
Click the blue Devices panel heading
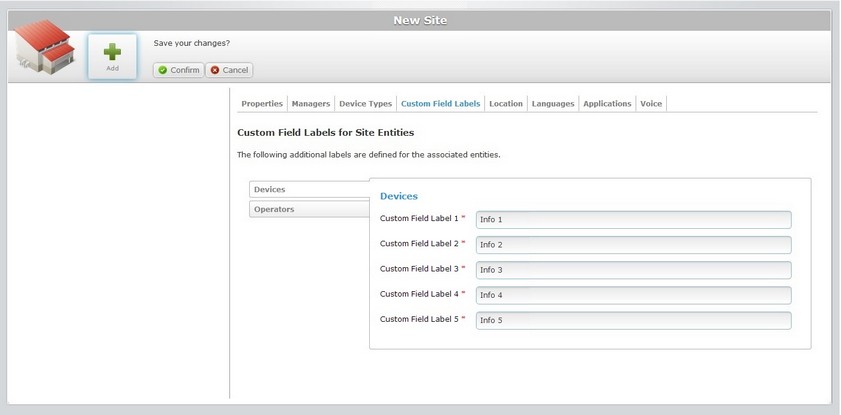click(399, 196)
